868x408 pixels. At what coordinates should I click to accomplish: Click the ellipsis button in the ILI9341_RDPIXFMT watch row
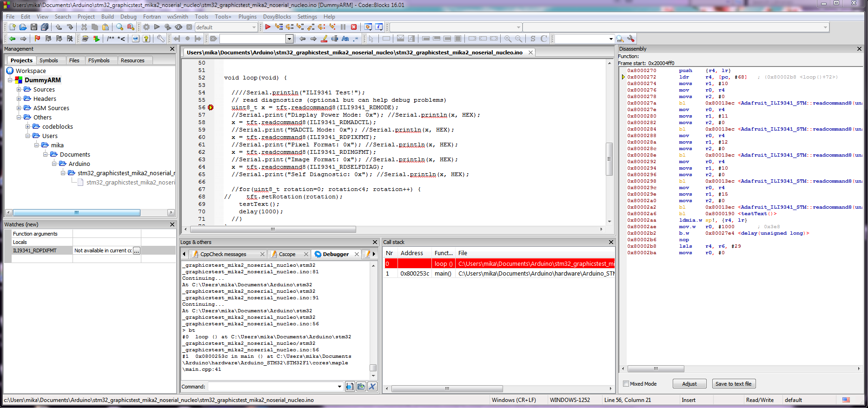click(x=136, y=250)
